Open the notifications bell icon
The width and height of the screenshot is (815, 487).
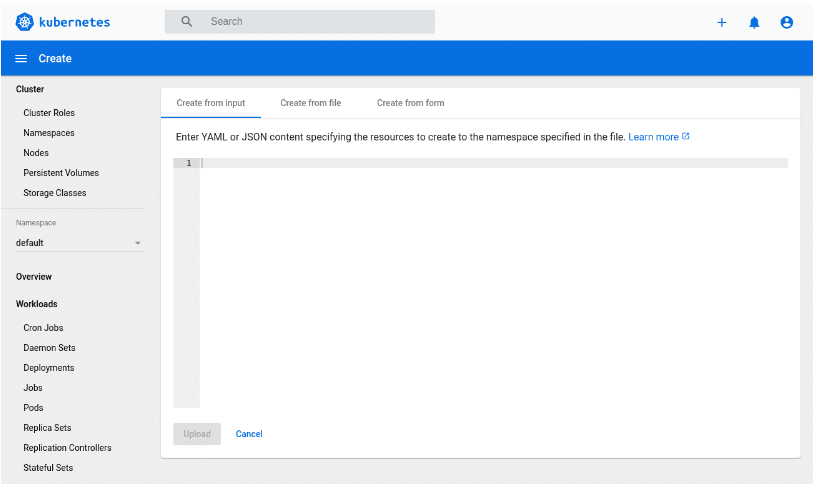pyautogui.click(x=754, y=22)
